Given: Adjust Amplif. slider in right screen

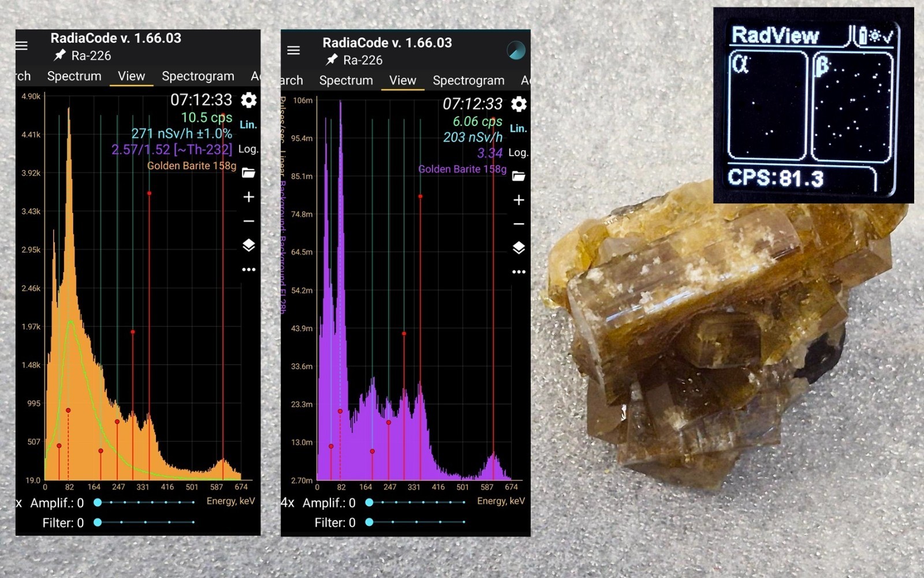Looking at the screenshot, I should tap(416, 503).
